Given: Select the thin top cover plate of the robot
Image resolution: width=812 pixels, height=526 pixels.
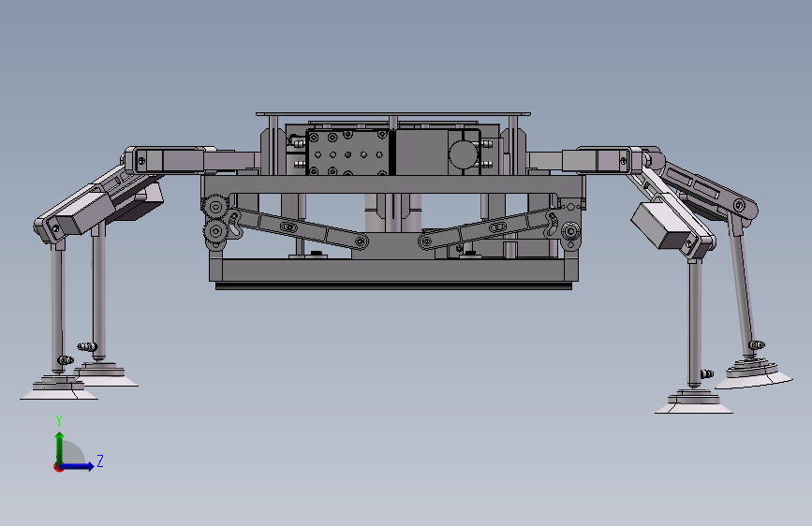Looking at the screenshot, I should [x=393, y=114].
